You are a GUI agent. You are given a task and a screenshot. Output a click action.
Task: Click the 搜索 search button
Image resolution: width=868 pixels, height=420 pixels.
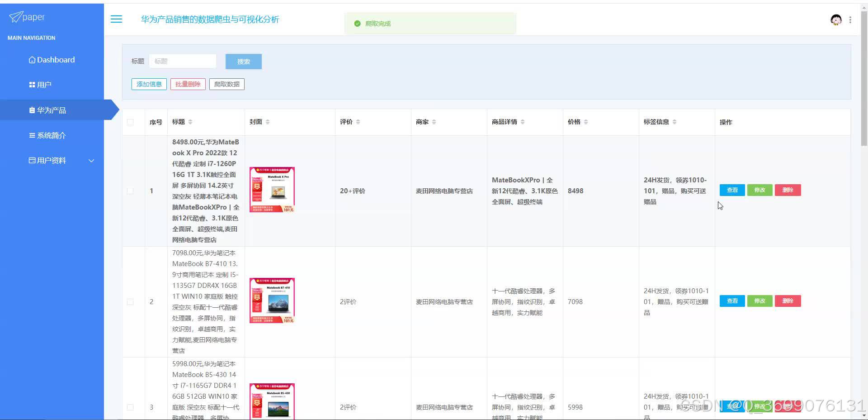click(x=244, y=62)
